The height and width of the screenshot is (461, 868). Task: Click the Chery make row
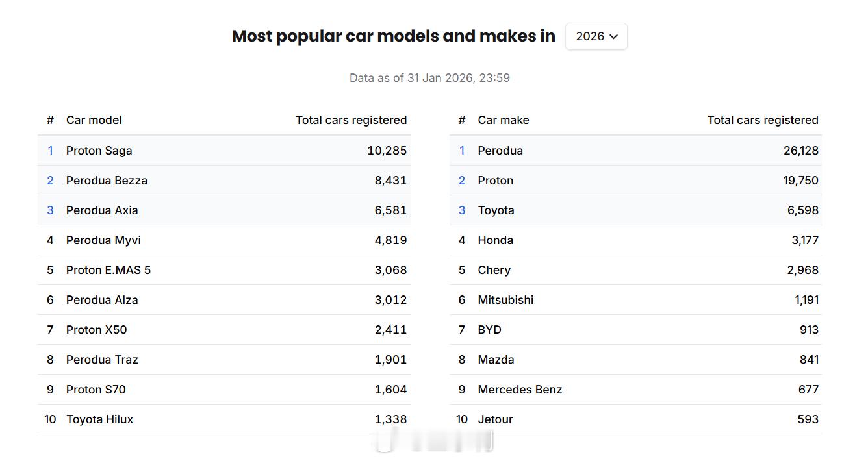(x=494, y=270)
